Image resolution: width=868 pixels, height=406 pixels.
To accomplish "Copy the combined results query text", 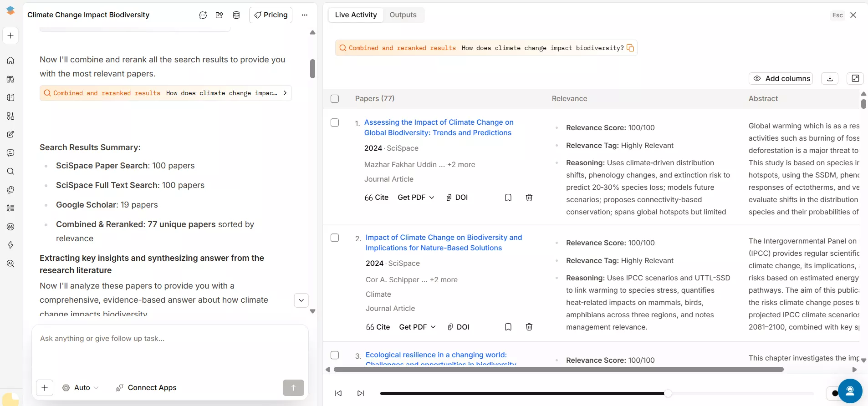I will click(x=630, y=48).
